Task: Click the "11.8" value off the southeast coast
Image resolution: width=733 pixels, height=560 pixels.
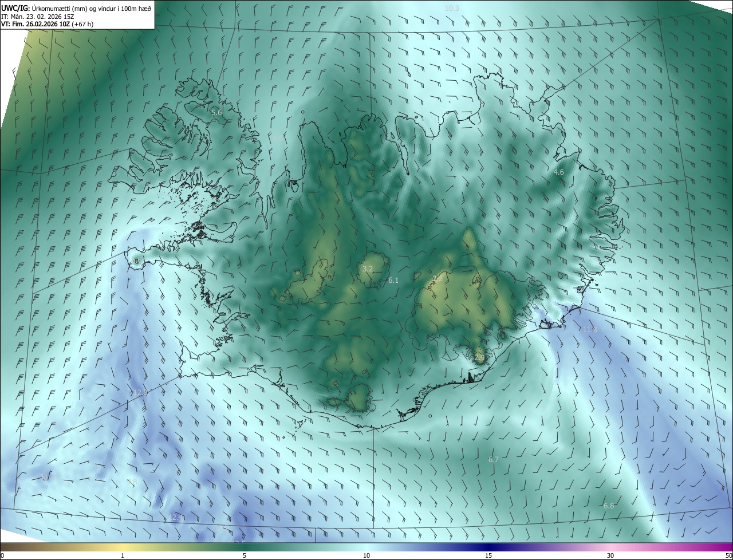Action: 590,330
